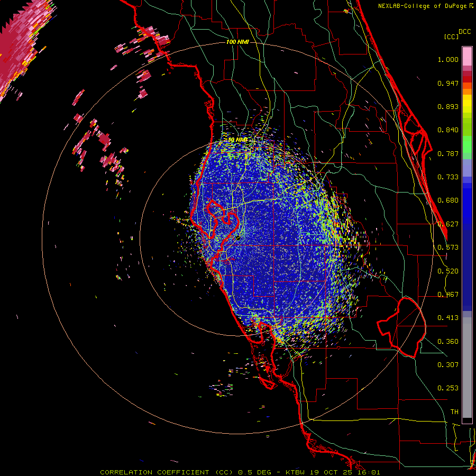Select the 0.573 scale value
The height and width of the screenshot is (476, 476).
pyautogui.click(x=448, y=248)
